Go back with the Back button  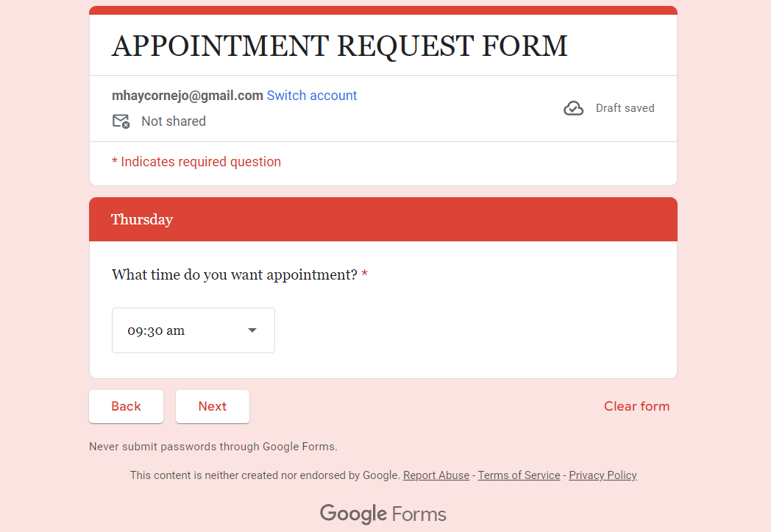pyautogui.click(x=126, y=406)
